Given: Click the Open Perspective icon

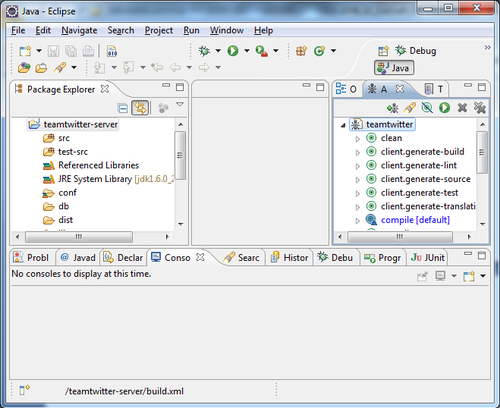Looking at the screenshot, I should tap(383, 51).
